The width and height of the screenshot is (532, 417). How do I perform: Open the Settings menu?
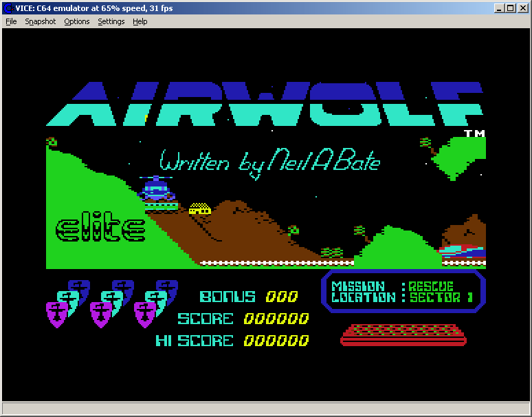click(111, 21)
